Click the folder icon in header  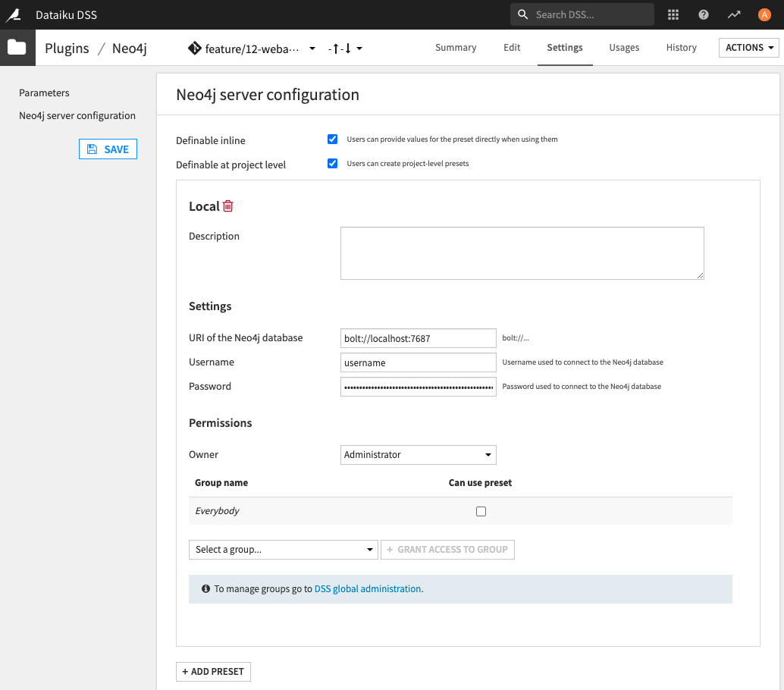pos(17,48)
